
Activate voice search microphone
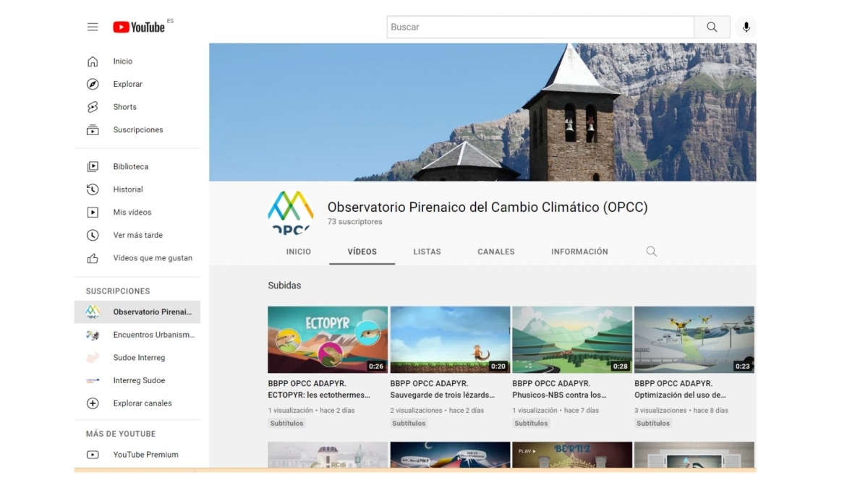746,27
